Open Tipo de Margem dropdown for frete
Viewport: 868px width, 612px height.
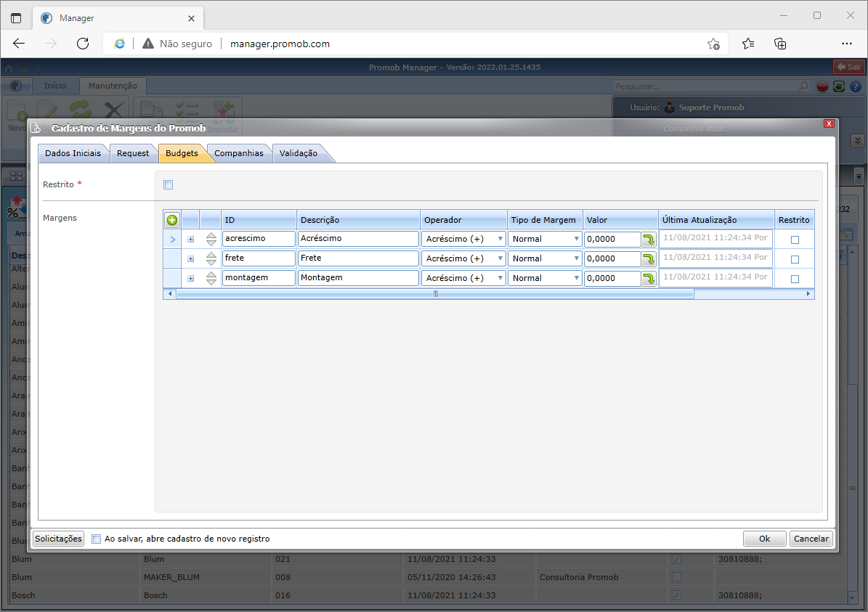(545, 258)
